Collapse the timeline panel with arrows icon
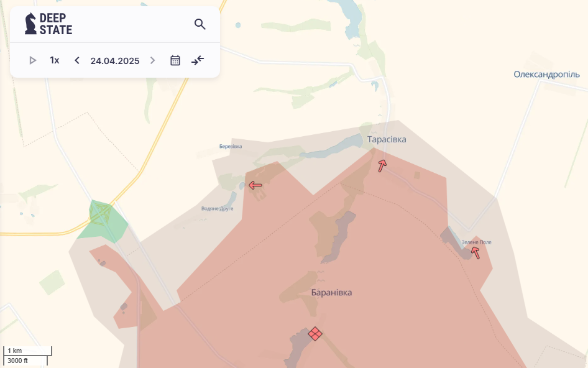This screenshot has width=588, height=368. click(198, 60)
